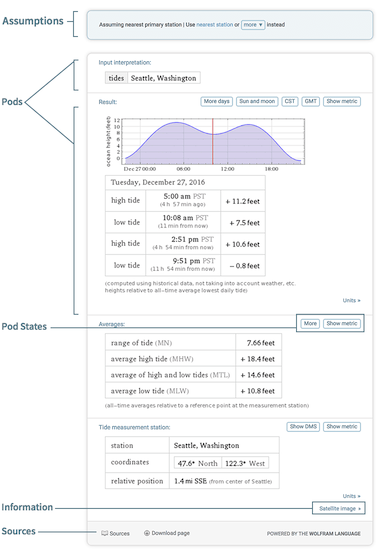Click the '– 0.8 feet' value
Viewport: 381px width, 557px height.
point(245,266)
